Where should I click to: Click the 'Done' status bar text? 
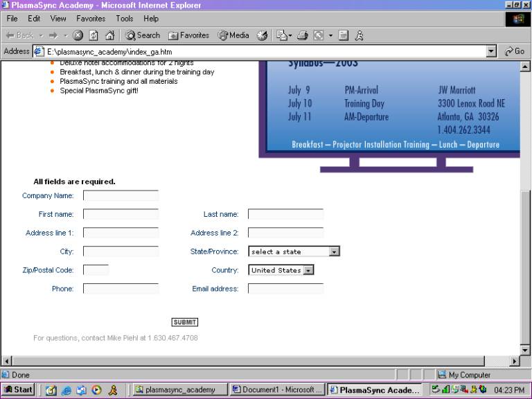[20, 375]
